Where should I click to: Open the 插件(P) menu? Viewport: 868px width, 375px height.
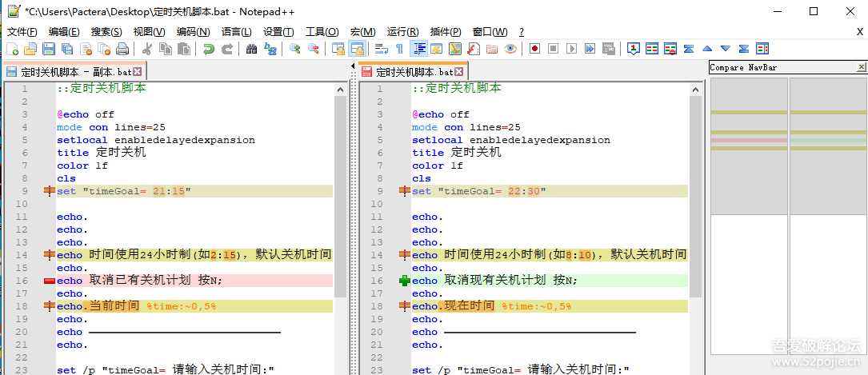(x=446, y=31)
